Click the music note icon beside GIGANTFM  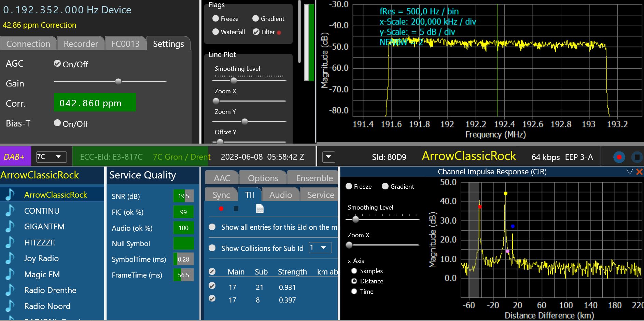10,227
